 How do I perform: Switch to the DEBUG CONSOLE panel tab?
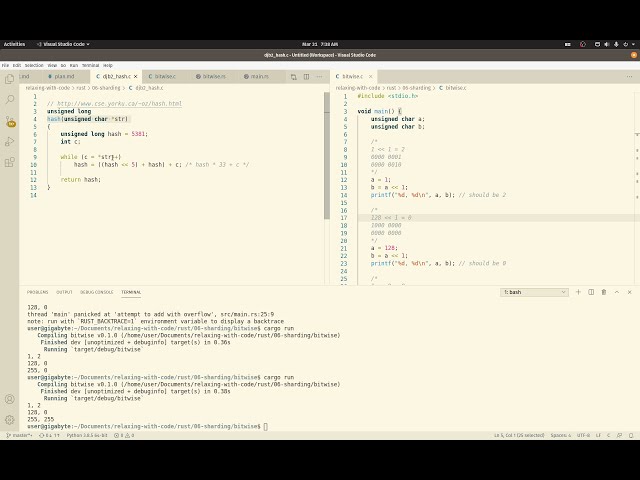click(x=97, y=292)
